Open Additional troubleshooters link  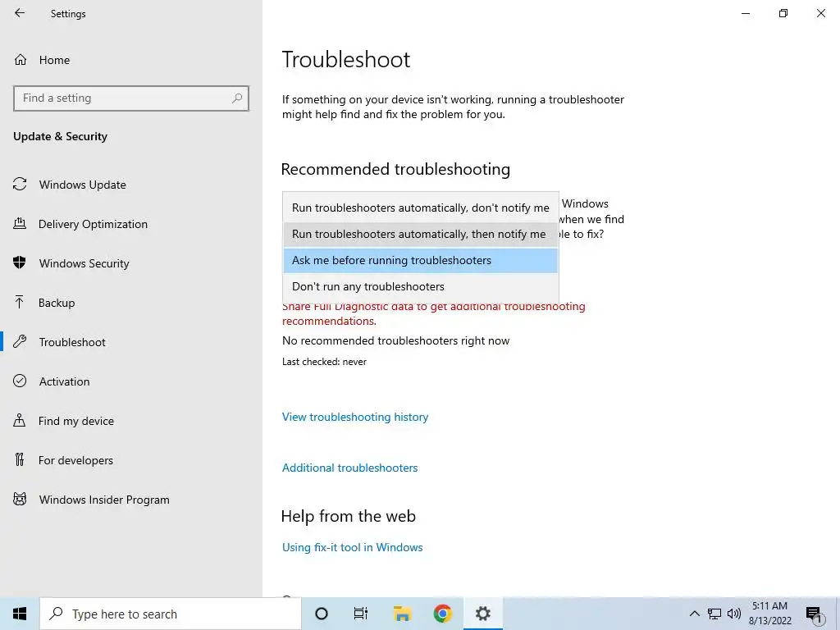point(349,468)
